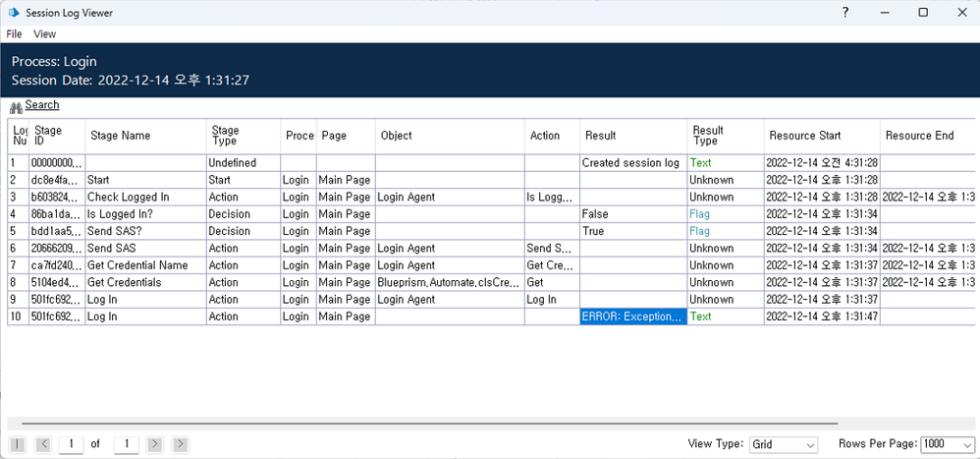Open the File menu
Image resolution: width=980 pixels, height=459 pixels.
pyautogui.click(x=14, y=34)
